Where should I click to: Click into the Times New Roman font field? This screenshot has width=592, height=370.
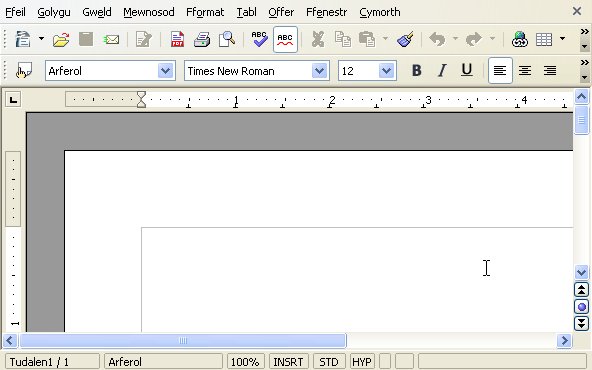pos(248,71)
